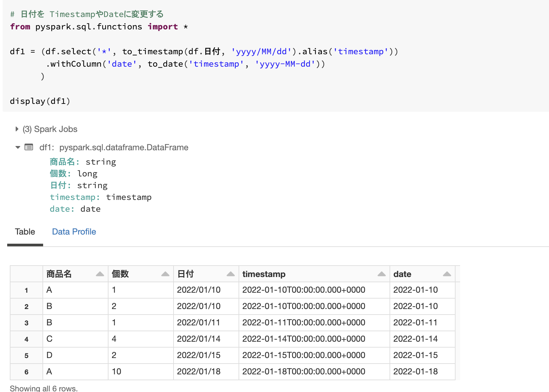
Task: Click row number 5 in table
Action: 26,355
